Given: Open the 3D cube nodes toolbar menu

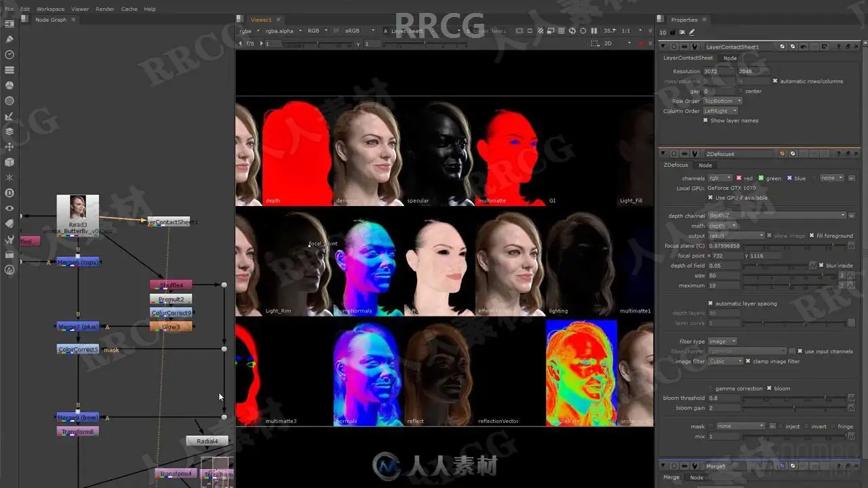Looking at the screenshot, I should [9, 162].
